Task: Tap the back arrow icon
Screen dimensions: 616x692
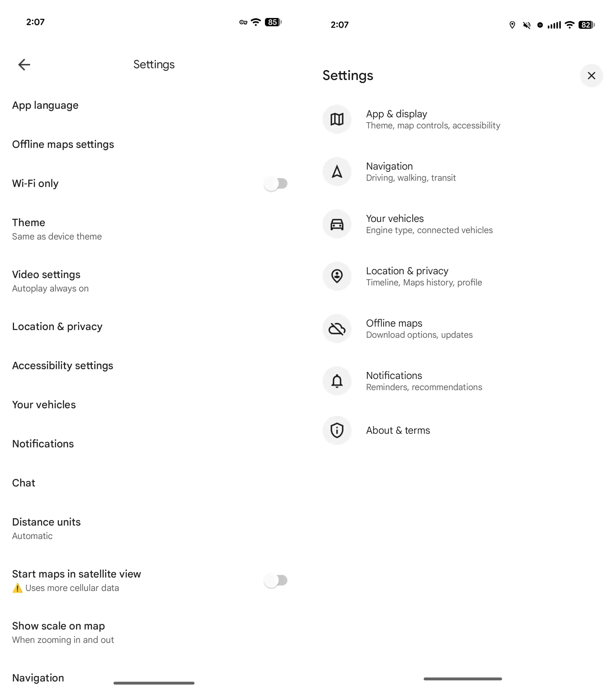Action: 24,64
